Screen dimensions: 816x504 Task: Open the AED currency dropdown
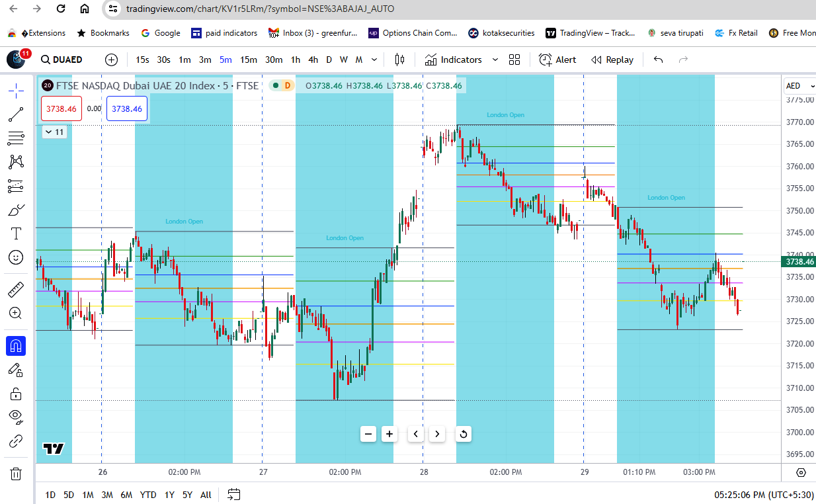click(x=799, y=85)
